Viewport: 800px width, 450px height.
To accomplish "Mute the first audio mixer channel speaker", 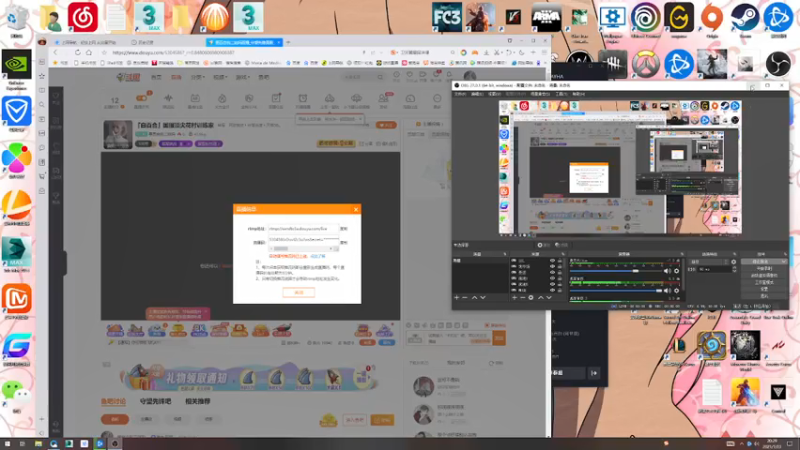I will coord(666,271).
